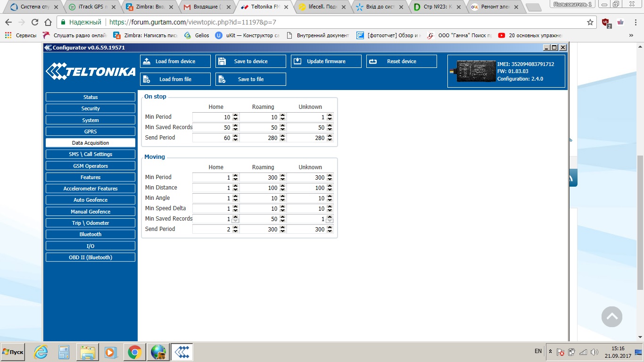The image size is (644, 362).
Task: Increase On stop Home Min Period value
Action: pyautogui.click(x=235, y=115)
